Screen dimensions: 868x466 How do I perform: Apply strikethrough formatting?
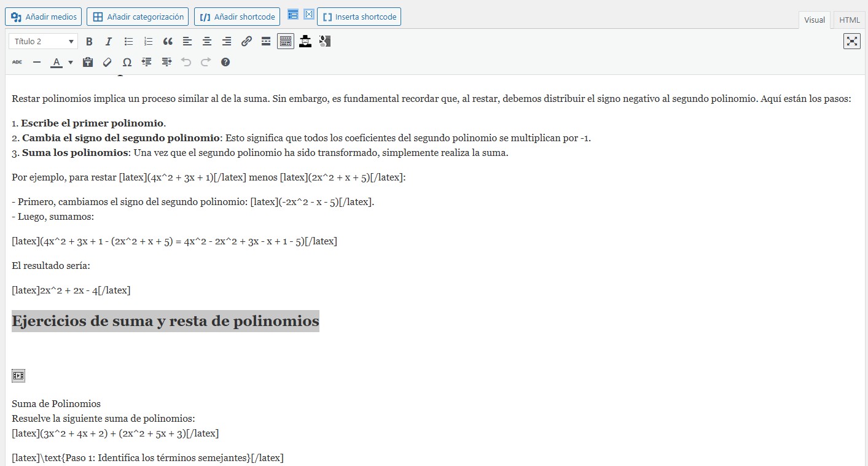17,62
